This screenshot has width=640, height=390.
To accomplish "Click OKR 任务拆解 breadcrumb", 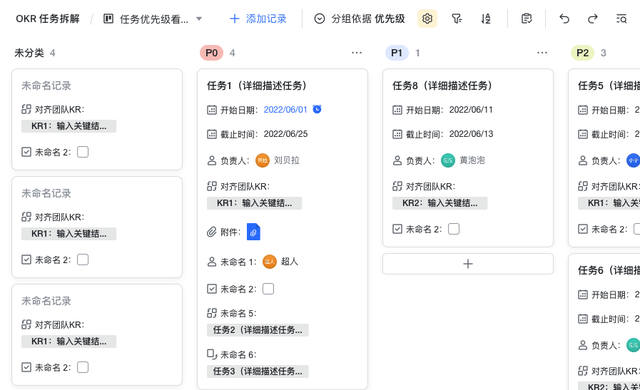I will click(48, 19).
